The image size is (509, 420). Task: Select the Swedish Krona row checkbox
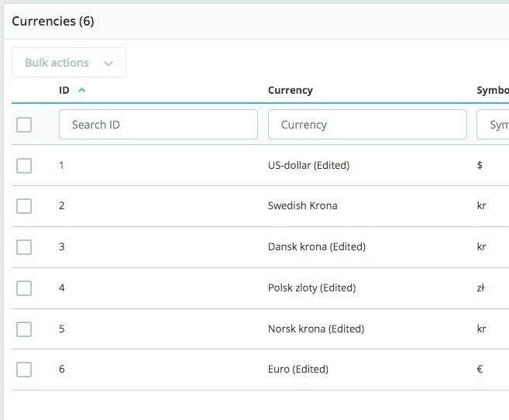point(24,206)
